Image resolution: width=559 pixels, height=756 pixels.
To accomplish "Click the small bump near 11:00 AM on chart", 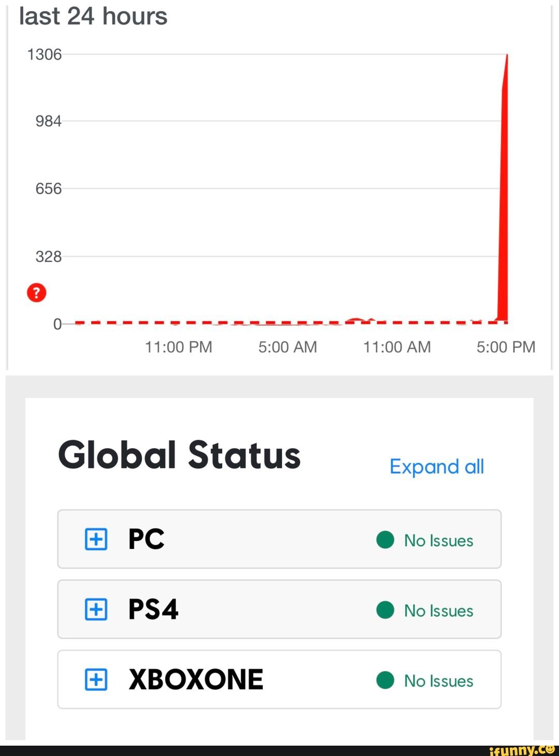I will [x=357, y=319].
